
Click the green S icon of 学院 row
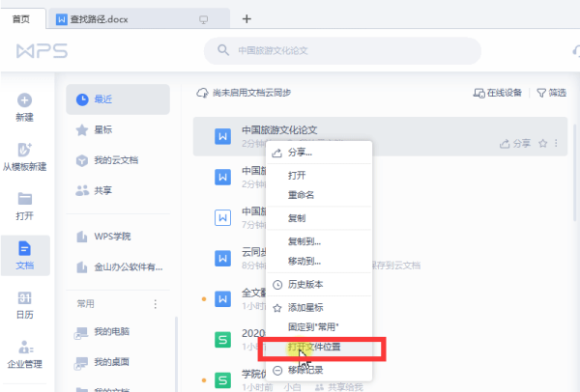coord(222,380)
